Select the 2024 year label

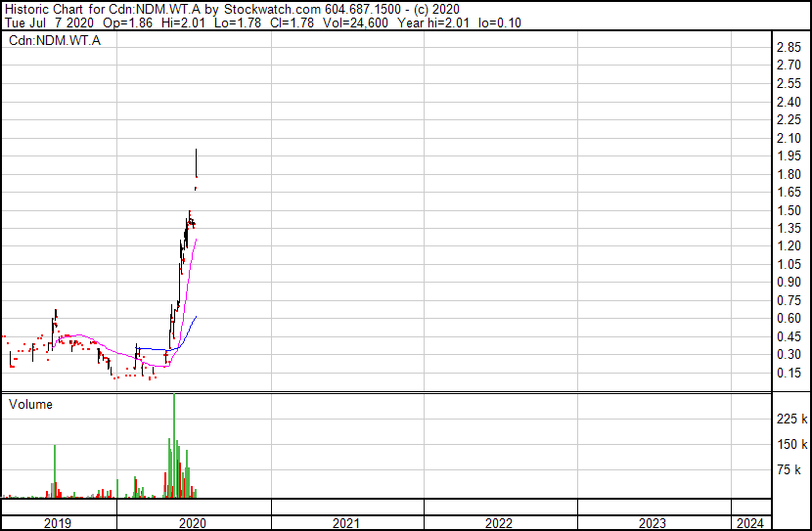pos(751,523)
